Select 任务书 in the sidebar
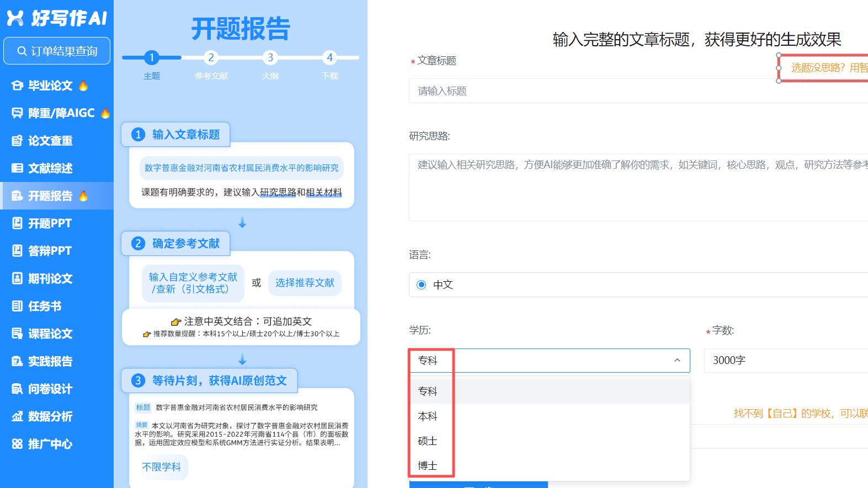Image resolution: width=868 pixels, height=488 pixels. pyautogui.click(x=57, y=306)
